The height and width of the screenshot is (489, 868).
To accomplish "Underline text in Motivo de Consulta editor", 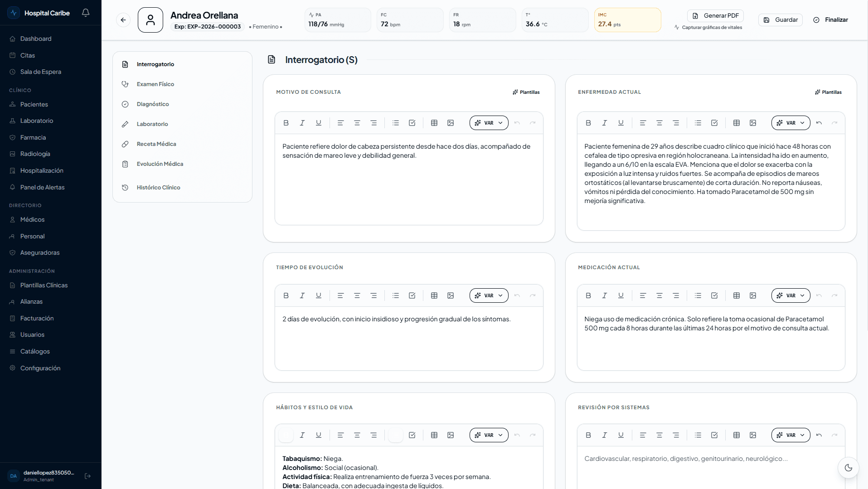I will tap(319, 123).
